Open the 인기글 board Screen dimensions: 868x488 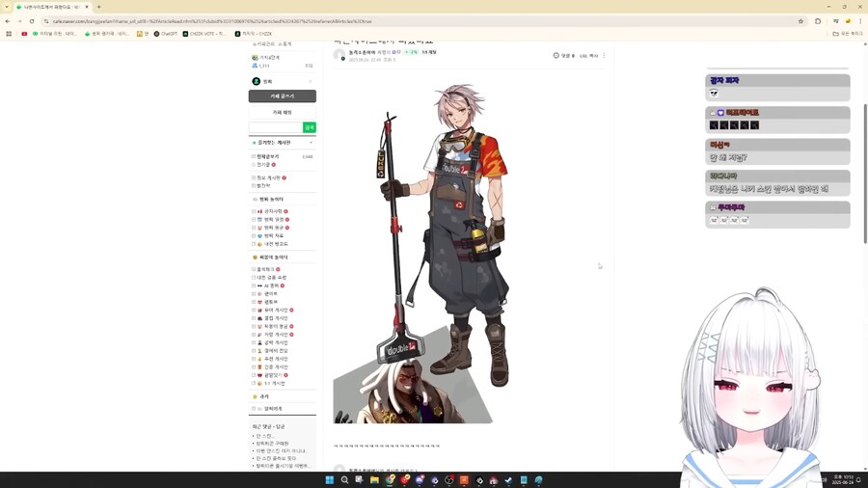(x=263, y=164)
